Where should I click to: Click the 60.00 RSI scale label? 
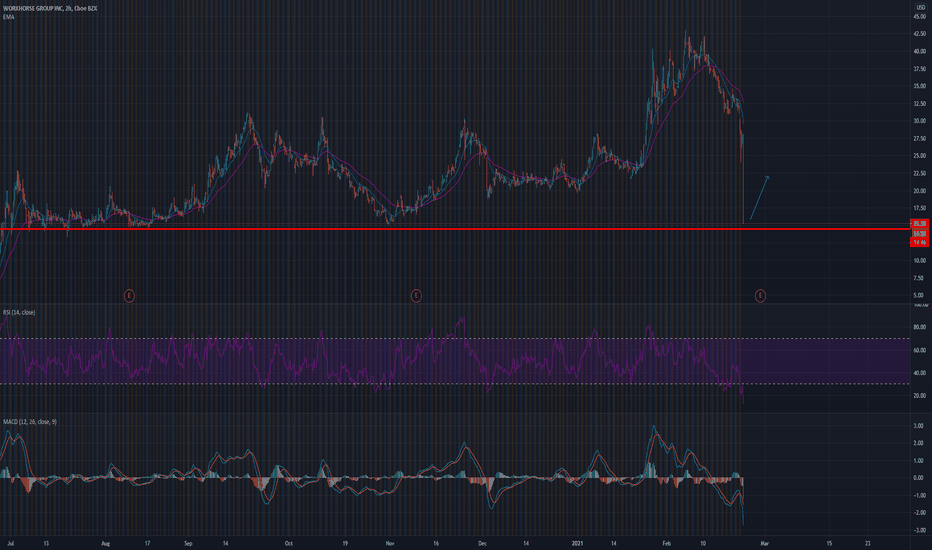tap(919, 350)
